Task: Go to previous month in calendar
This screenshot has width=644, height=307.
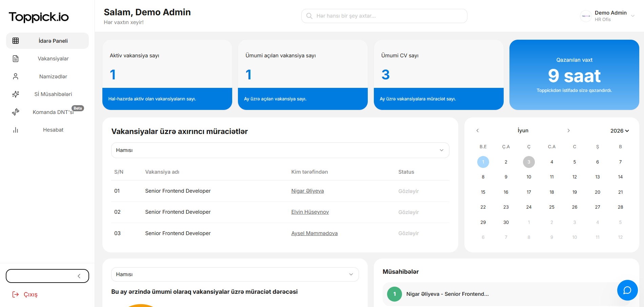Action: [478, 131]
